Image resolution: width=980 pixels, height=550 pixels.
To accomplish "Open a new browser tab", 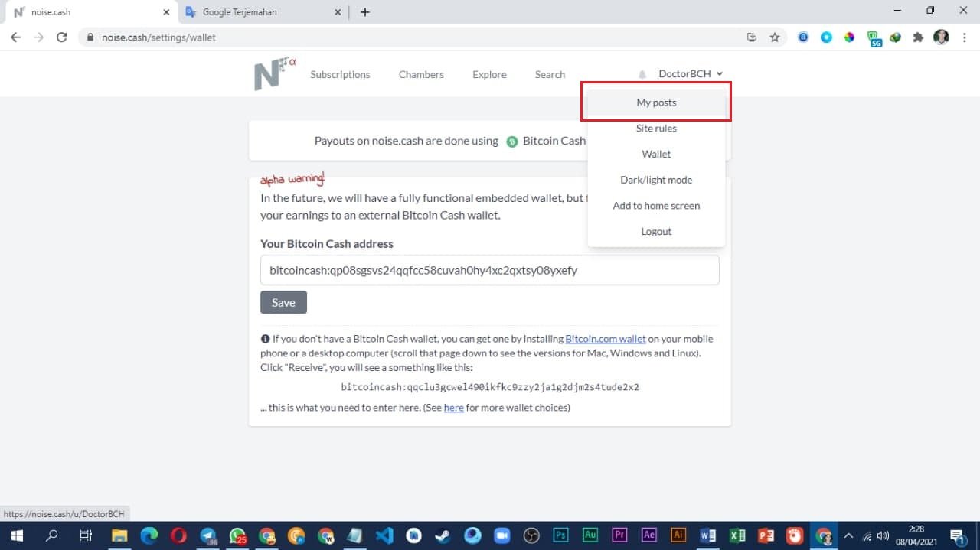I will click(365, 12).
